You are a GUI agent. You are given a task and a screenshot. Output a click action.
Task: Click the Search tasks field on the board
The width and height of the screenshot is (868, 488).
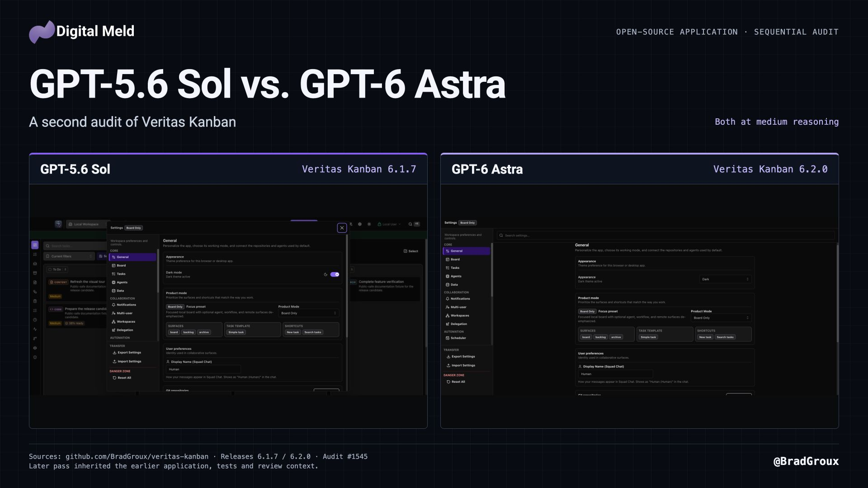pyautogui.click(x=75, y=246)
